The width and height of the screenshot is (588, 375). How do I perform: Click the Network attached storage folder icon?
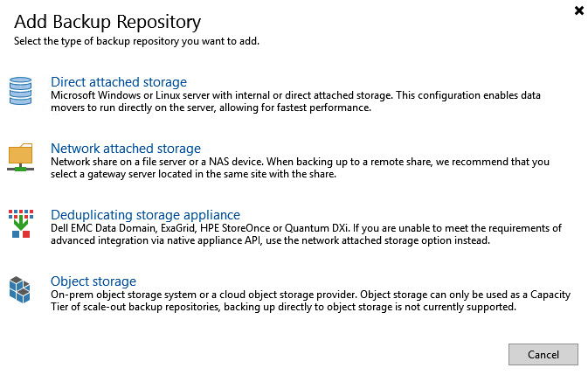click(x=21, y=157)
